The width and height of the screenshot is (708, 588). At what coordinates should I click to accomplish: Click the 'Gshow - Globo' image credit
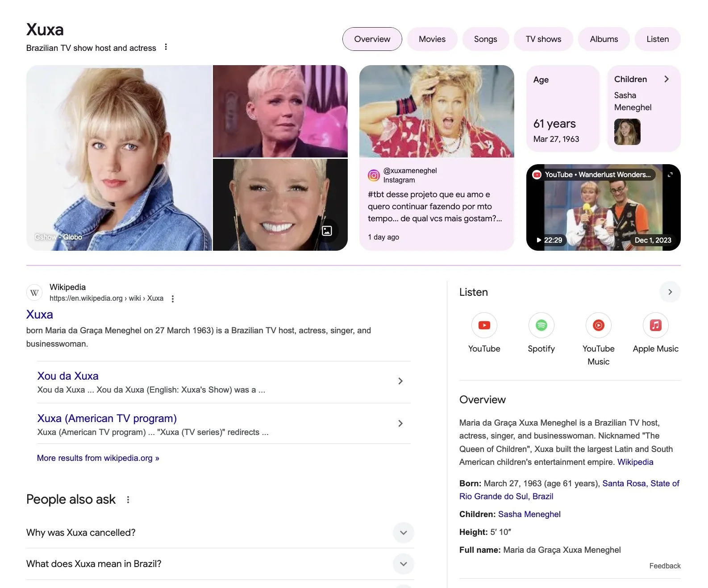[58, 237]
